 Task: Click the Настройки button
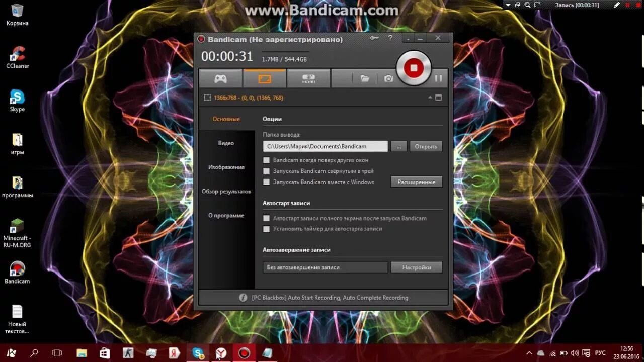point(417,267)
